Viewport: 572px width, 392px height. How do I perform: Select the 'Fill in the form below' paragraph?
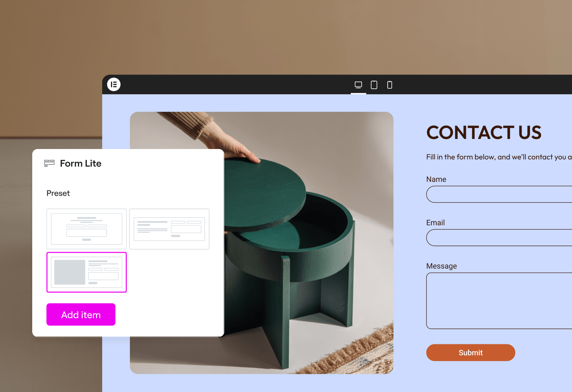(x=499, y=157)
